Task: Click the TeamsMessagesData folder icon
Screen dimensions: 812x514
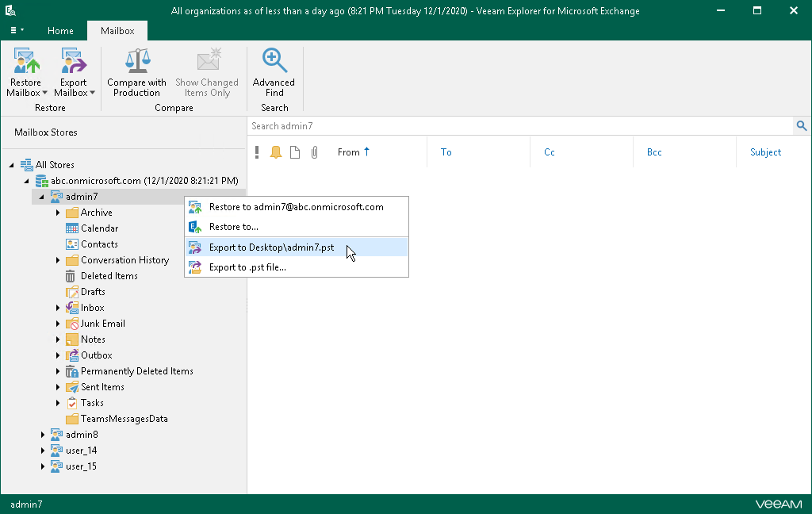Action: click(72, 419)
